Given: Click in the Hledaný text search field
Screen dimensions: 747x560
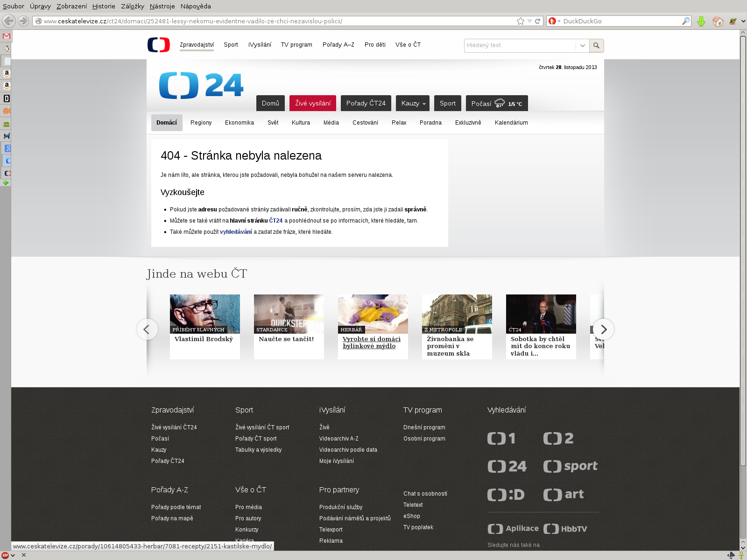Looking at the screenshot, I should (520, 45).
